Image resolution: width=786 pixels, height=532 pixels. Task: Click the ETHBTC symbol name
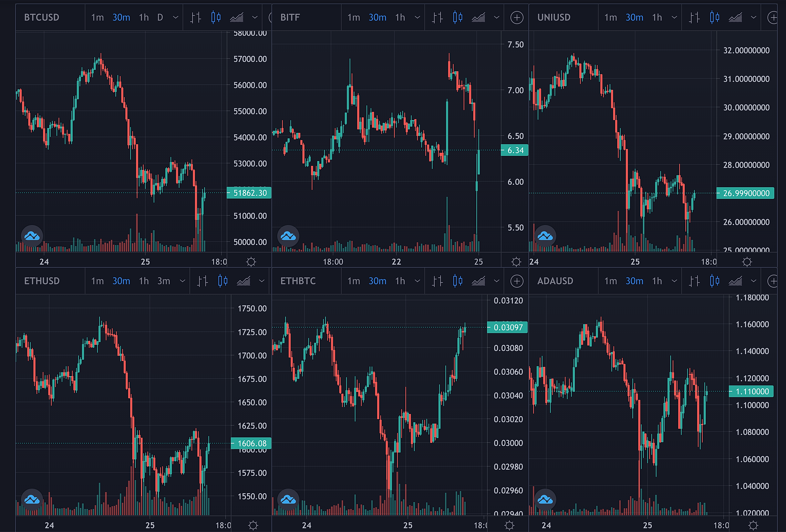pyautogui.click(x=298, y=281)
